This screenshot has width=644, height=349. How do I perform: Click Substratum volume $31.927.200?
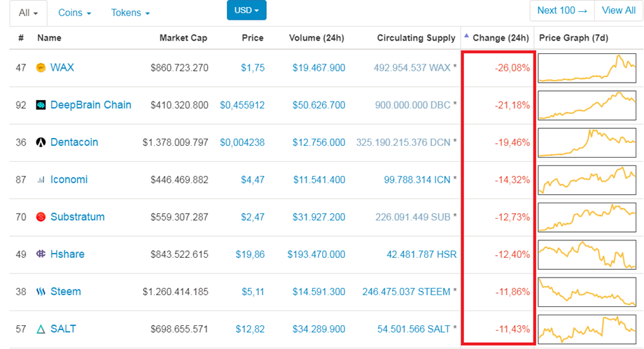click(x=318, y=217)
